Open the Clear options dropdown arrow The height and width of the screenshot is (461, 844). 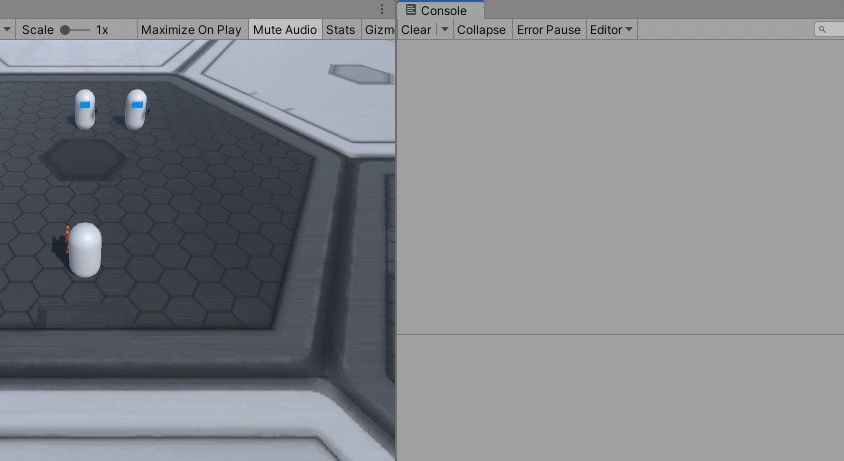click(445, 30)
